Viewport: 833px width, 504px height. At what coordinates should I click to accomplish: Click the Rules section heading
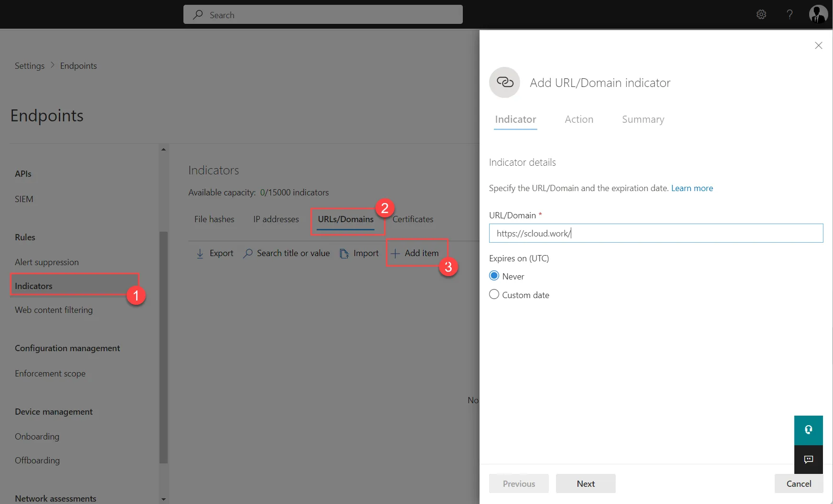pyautogui.click(x=25, y=237)
